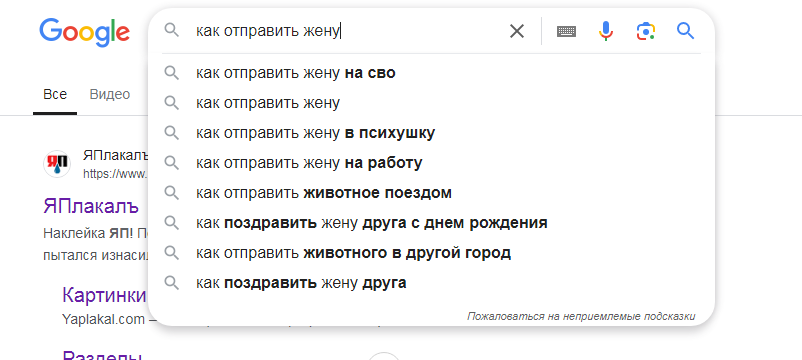802x360 pixels.
Task: Open the 'Пожаловаться на неприемлемые подсказки' link
Action: pos(581,317)
